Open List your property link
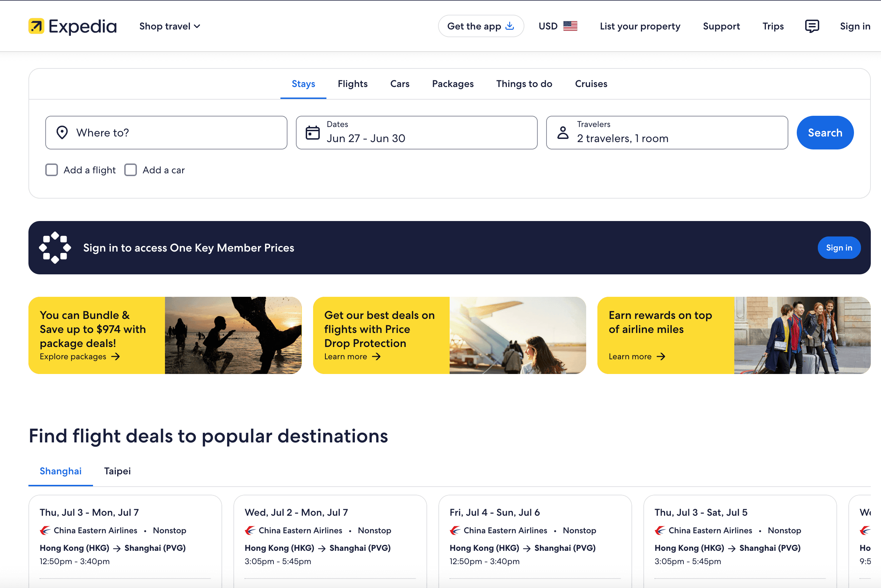The width and height of the screenshot is (881, 588). tap(640, 26)
